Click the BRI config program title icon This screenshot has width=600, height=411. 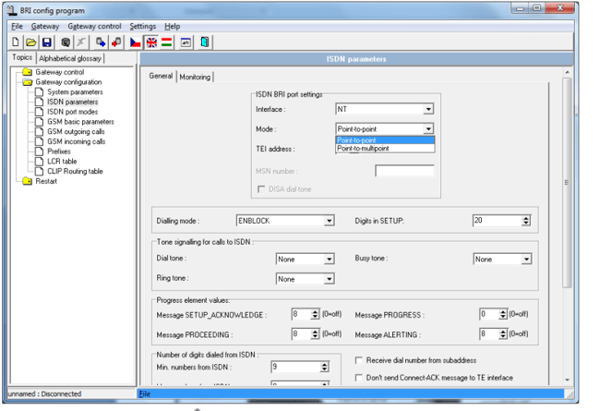coord(12,10)
